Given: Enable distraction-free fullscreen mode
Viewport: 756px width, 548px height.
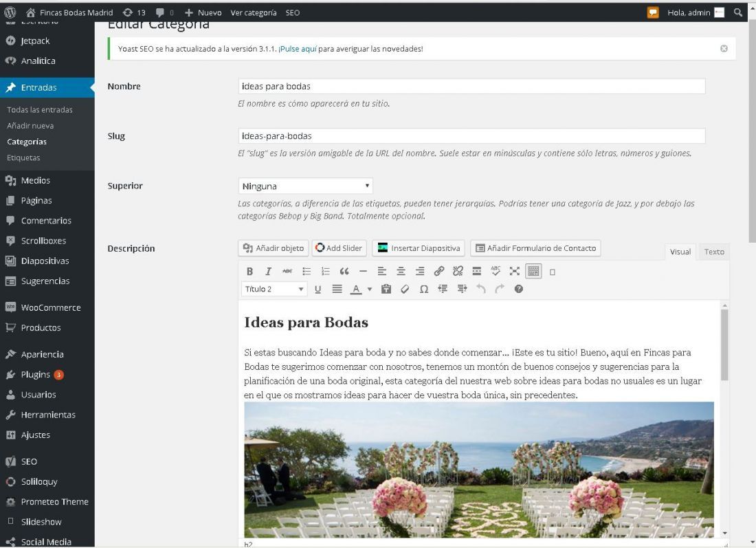Looking at the screenshot, I should tap(515, 272).
